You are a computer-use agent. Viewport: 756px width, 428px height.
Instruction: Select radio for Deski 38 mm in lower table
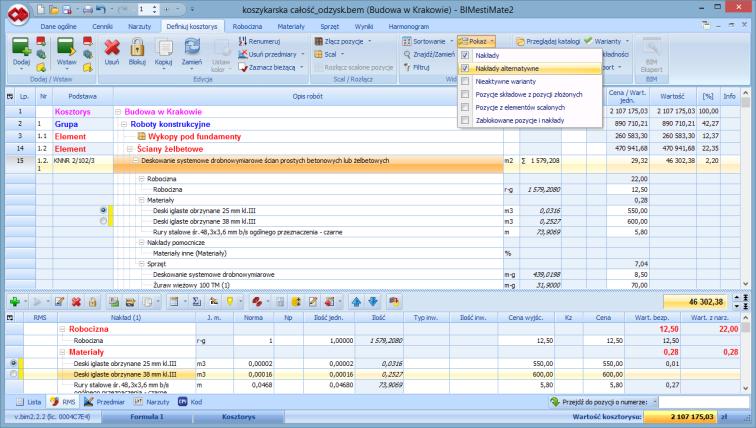point(14,374)
